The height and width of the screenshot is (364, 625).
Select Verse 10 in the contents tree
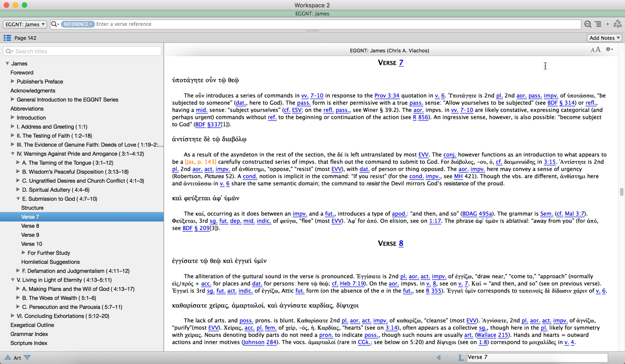[x=32, y=244]
